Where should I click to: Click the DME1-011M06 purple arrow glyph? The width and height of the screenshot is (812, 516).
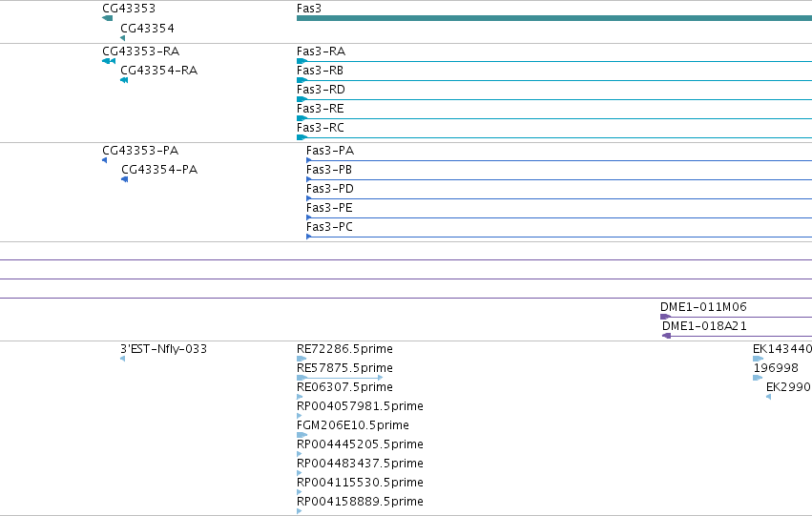pyautogui.click(x=665, y=317)
